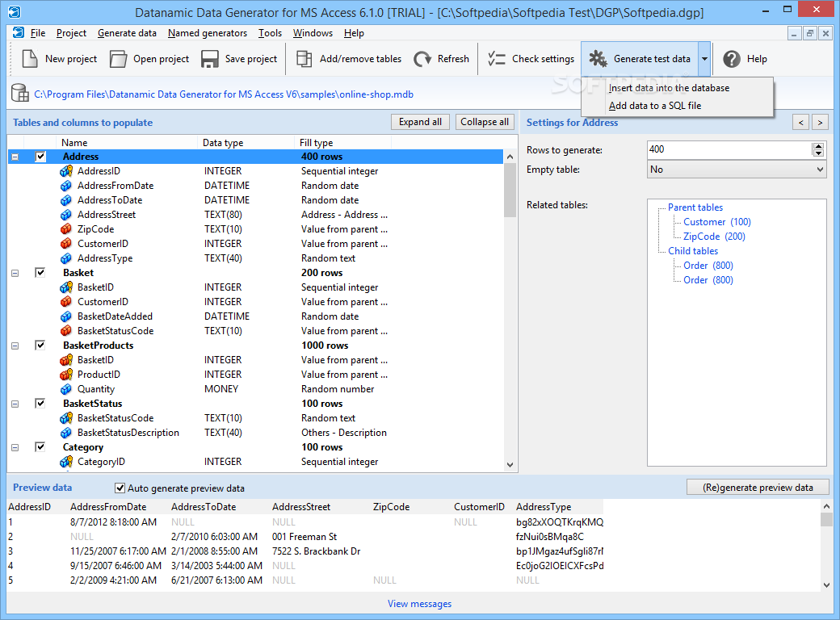Screen dimensions: 840x620
Task: Click the Add/remove tables icon
Action: click(x=304, y=58)
